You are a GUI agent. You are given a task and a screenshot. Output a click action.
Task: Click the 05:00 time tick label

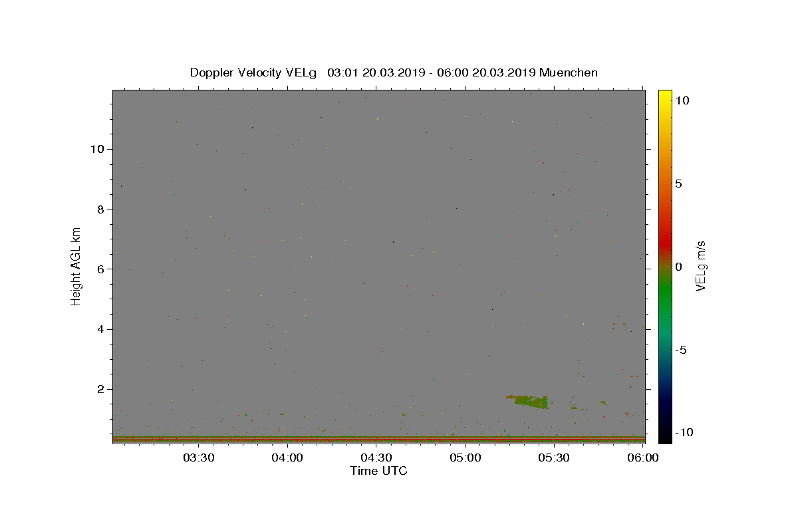coord(465,458)
